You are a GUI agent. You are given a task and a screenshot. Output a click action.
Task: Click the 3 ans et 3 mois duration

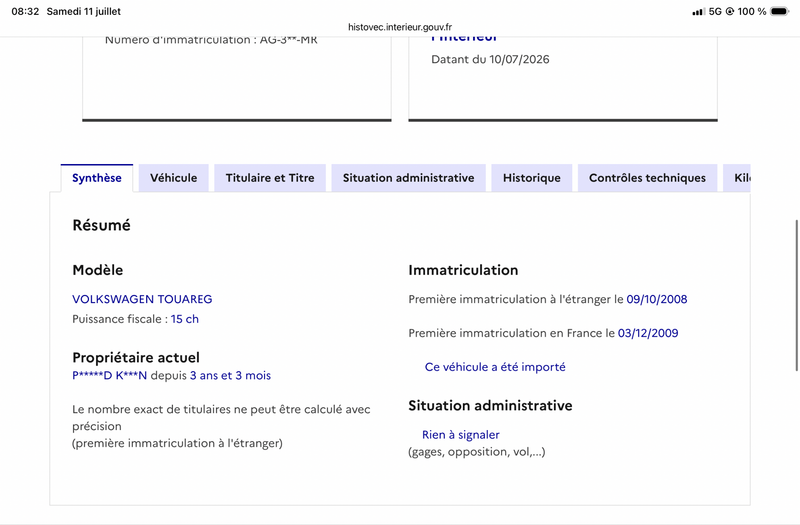231,376
